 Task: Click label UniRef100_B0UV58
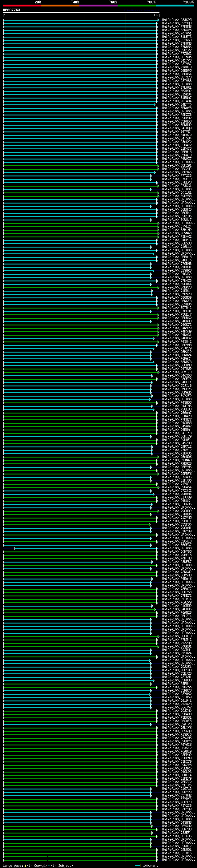tap(177, 196)
